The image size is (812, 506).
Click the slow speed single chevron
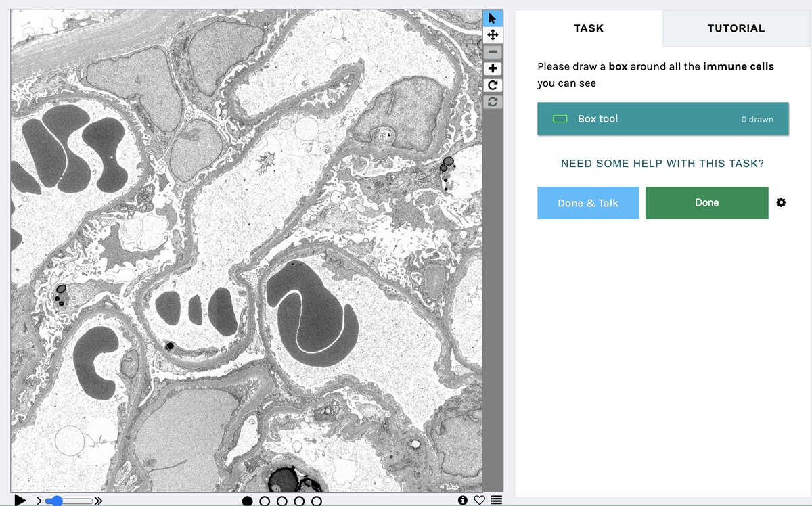39,501
